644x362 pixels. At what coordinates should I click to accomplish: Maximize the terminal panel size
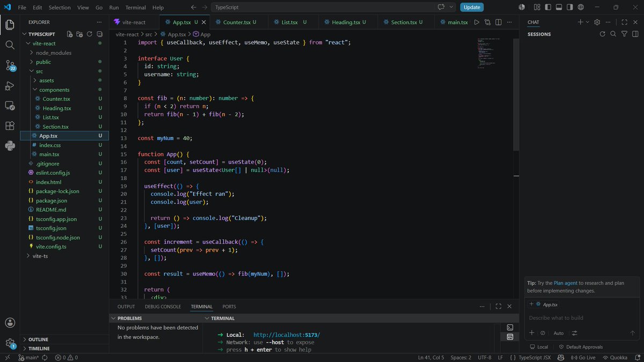pyautogui.click(x=499, y=306)
